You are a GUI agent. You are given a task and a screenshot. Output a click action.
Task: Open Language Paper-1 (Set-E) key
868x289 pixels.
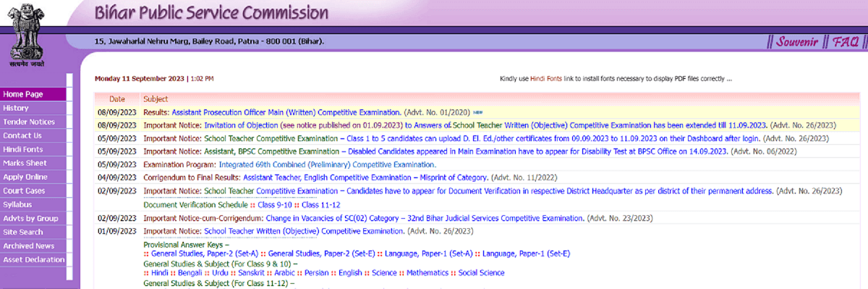click(527, 254)
